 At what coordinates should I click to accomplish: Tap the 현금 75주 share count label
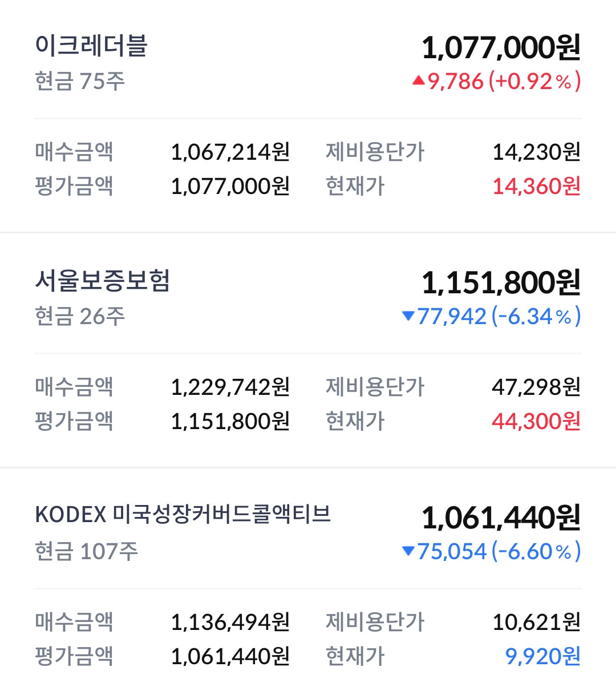pos(80,81)
